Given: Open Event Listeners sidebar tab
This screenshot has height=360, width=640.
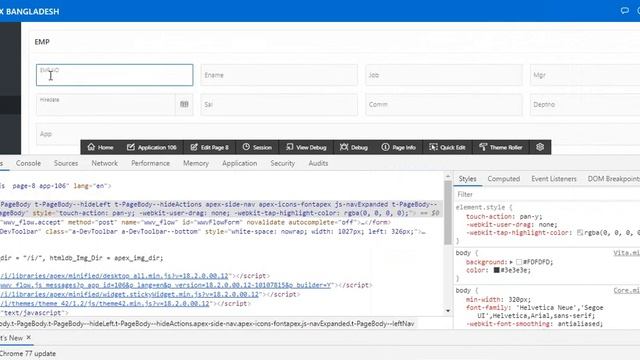Looking at the screenshot, I should click(553, 179).
